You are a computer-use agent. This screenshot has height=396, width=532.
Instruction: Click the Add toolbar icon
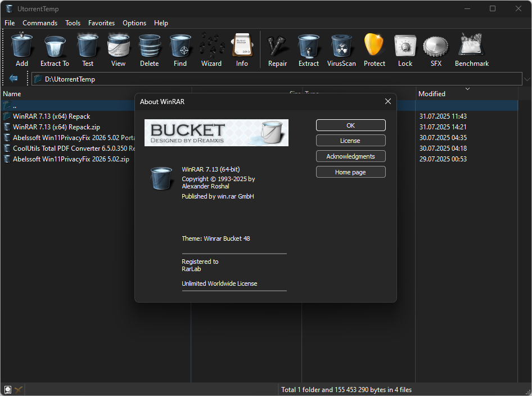22,50
